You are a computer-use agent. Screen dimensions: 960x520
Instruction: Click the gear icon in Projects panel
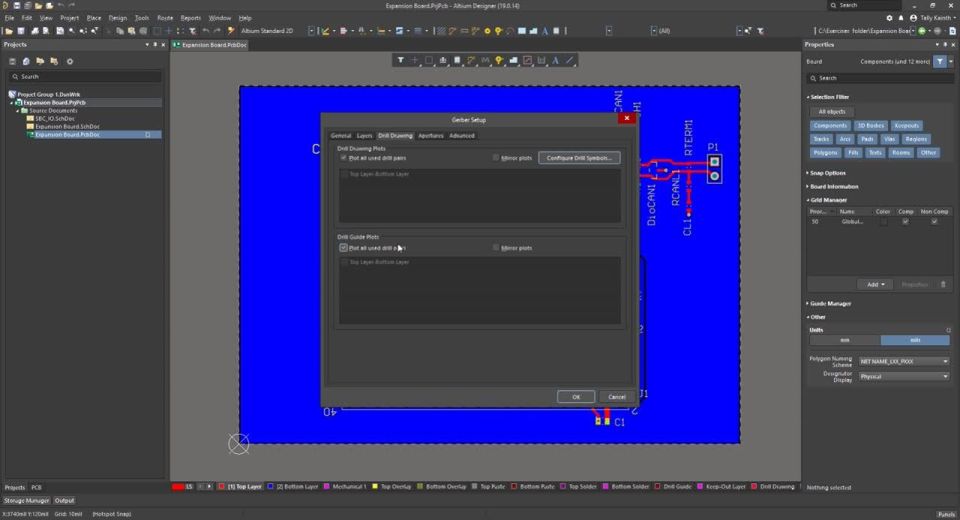coord(70,61)
